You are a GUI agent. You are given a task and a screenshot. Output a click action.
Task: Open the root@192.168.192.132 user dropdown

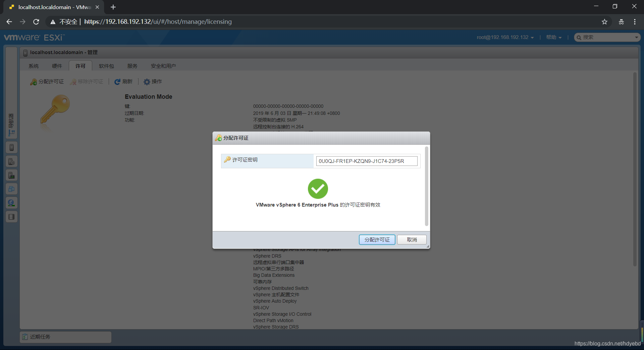click(505, 37)
